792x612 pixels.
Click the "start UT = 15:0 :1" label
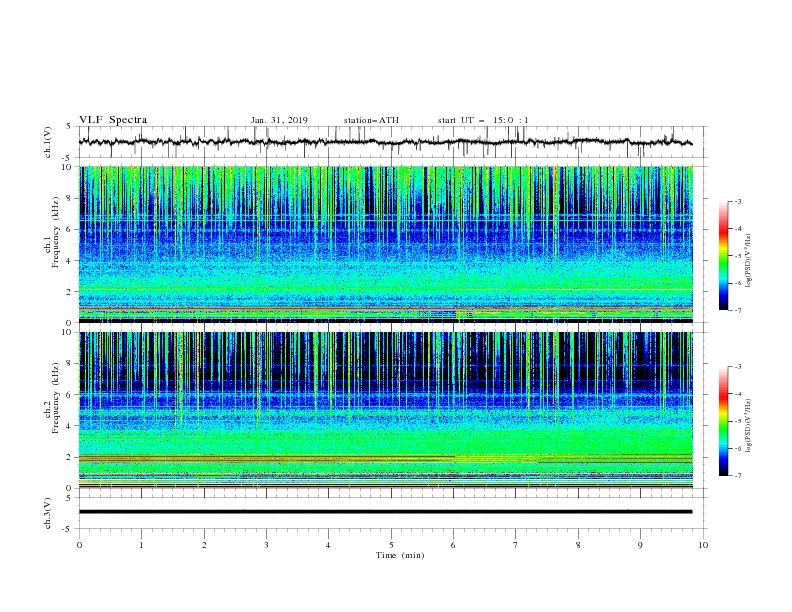483,120
